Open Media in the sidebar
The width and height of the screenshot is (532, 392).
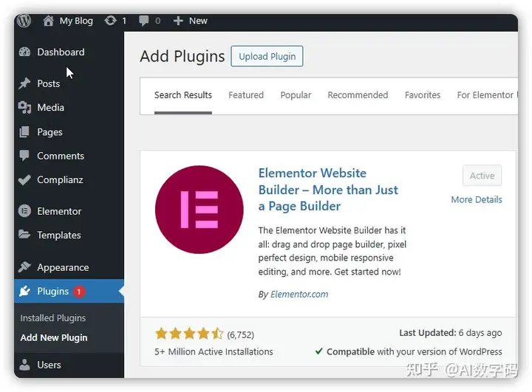point(50,108)
